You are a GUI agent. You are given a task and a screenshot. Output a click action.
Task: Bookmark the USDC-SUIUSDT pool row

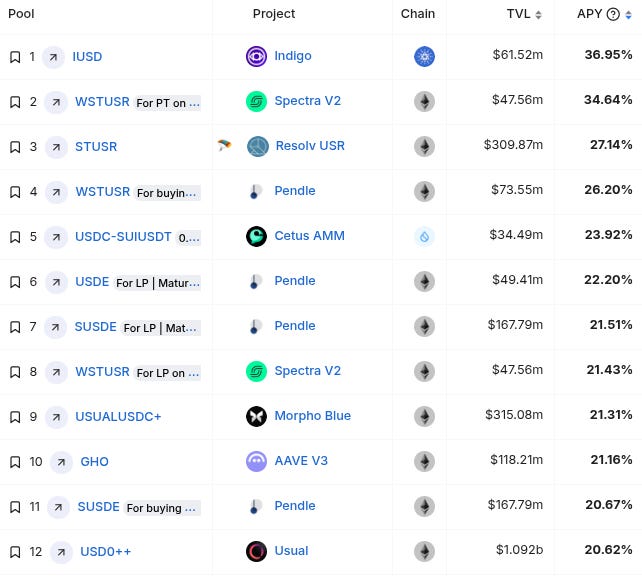15,237
